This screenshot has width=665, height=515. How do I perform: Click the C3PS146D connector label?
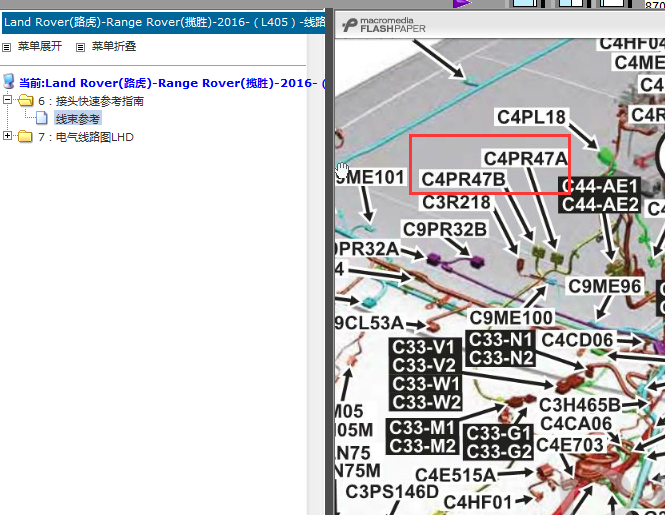(392, 492)
